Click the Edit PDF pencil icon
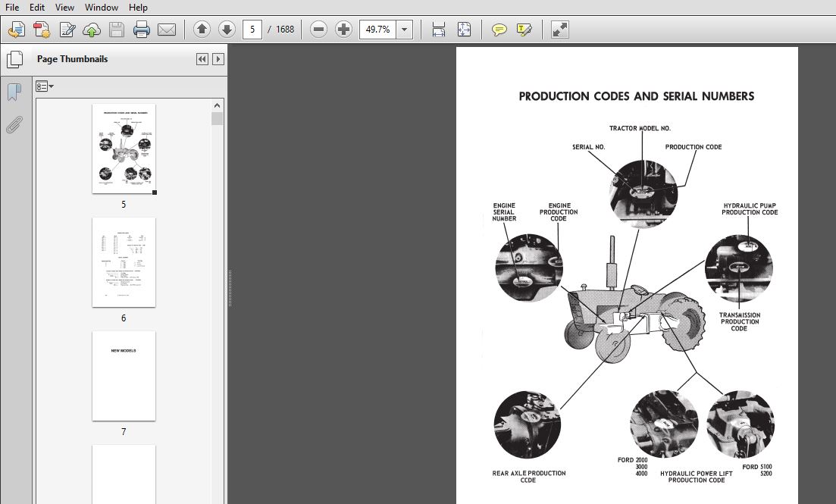The width and height of the screenshot is (836, 504). [x=67, y=30]
